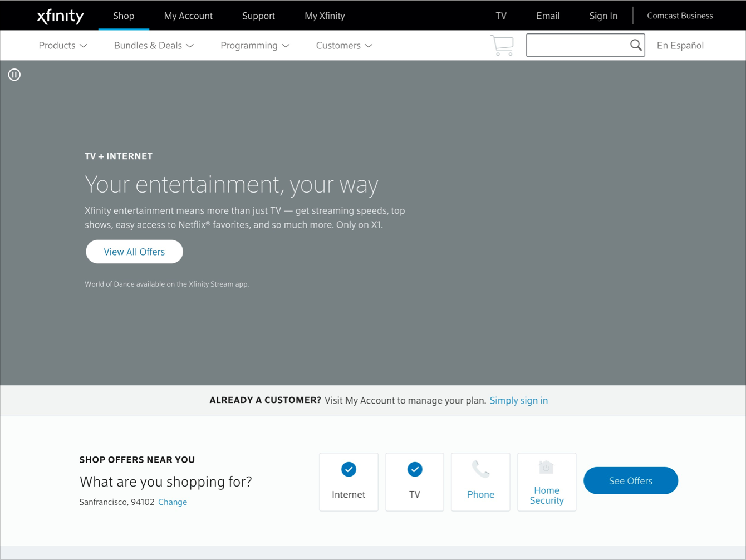Deselect the Internet service tile

pos(349,482)
